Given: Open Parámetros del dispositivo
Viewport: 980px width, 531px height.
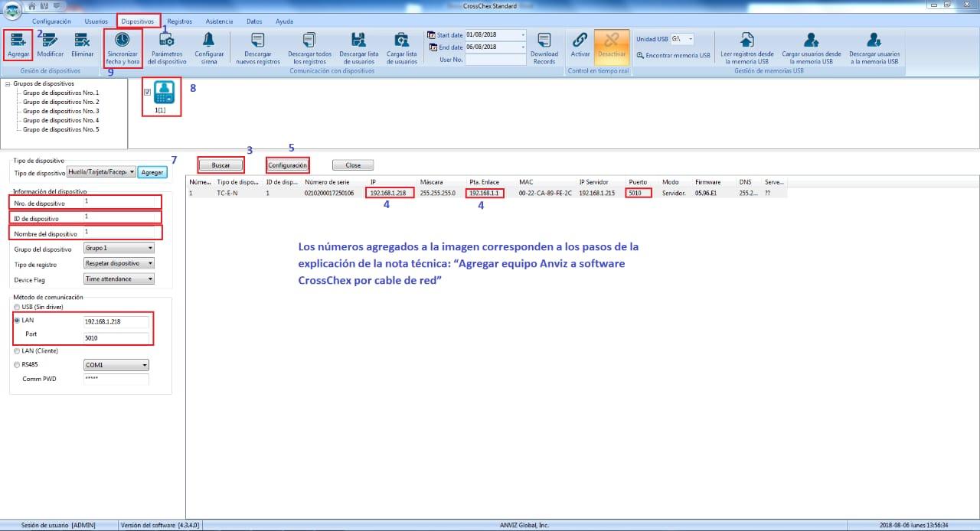Looking at the screenshot, I should [x=167, y=41].
